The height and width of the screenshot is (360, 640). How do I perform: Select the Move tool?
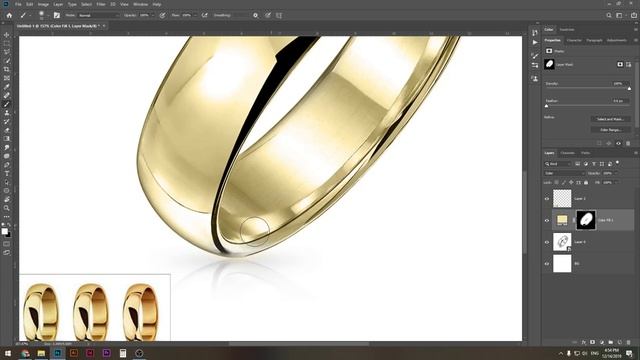pos(7,35)
